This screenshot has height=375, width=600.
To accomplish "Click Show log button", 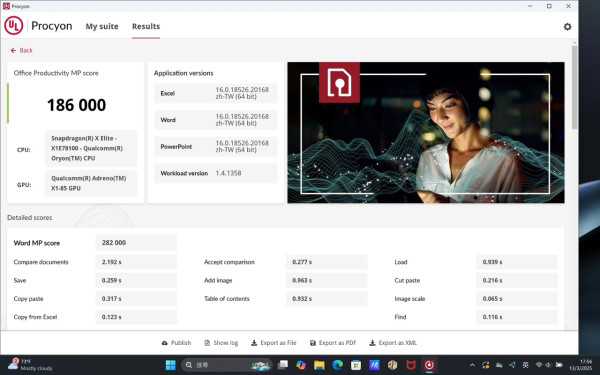I will pyautogui.click(x=221, y=343).
